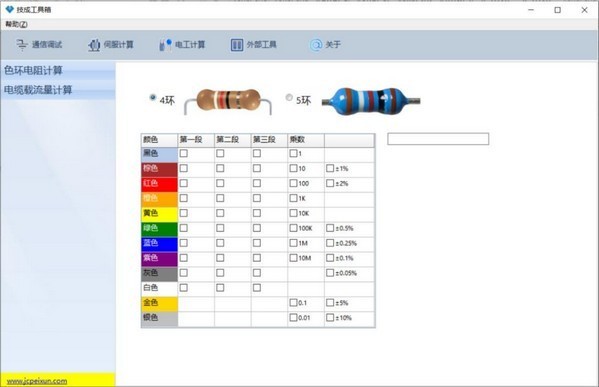Select 色环电阻计算 in the sidebar
The height and width of the screenshot is (387, 599).
click(x=58, y=70)
